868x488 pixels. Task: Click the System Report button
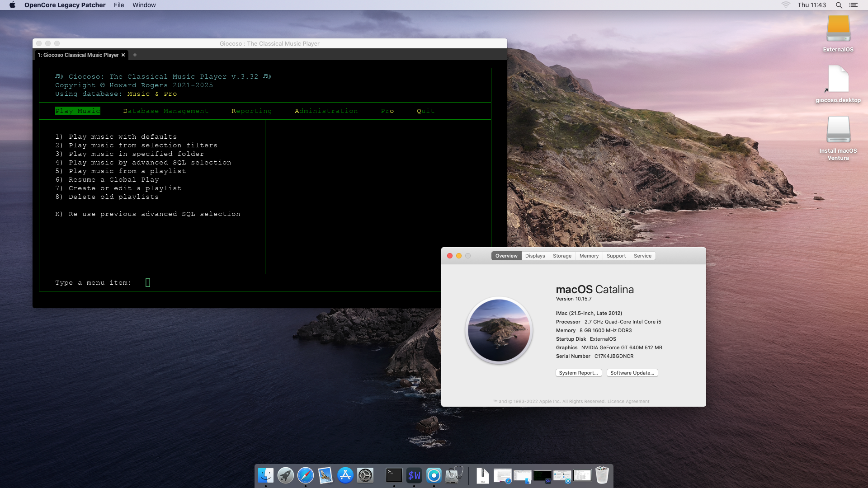pyautogui.click(x=579, y=373)
